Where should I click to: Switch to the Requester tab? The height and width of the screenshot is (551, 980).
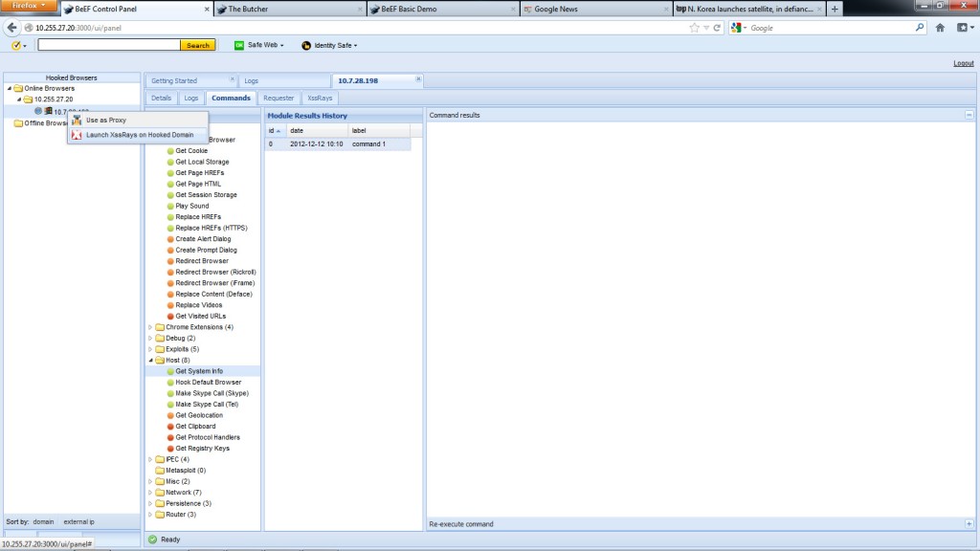pyautogui.click(x=278, y=98)
